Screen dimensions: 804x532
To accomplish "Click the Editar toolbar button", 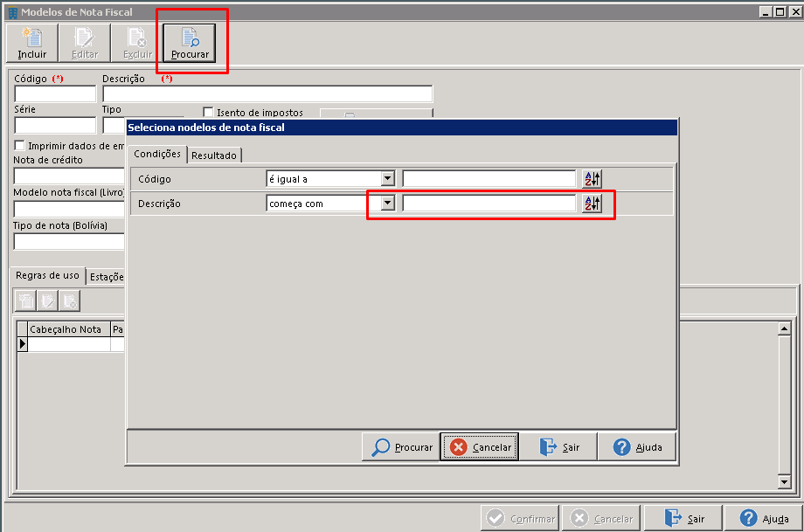I will (85, 44).
